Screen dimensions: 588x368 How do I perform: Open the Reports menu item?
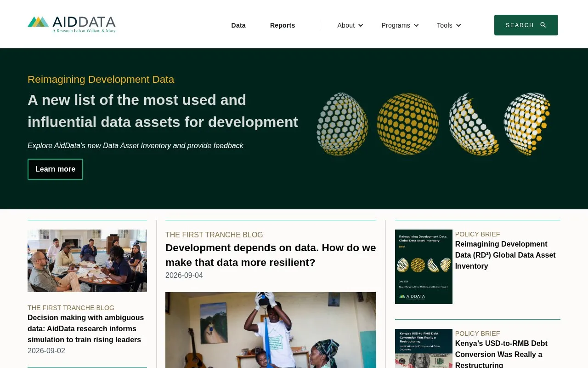[x=283, y=25]
